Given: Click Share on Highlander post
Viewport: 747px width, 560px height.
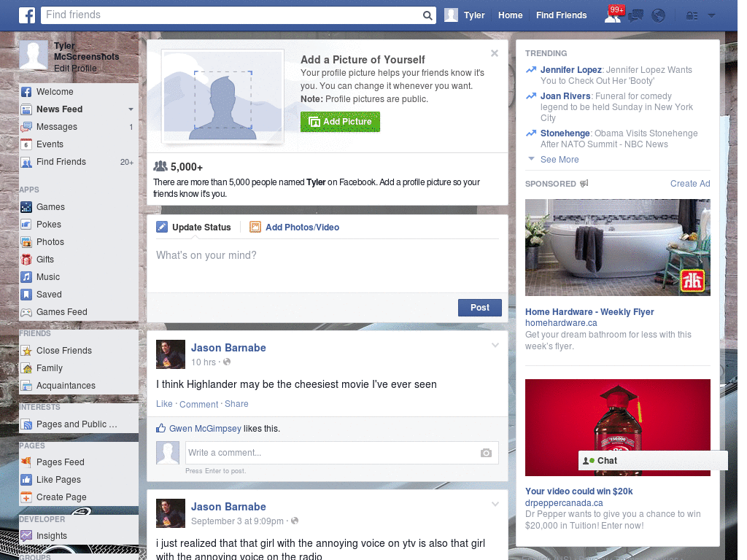Looking at the screenshot, I should point(236,404).
